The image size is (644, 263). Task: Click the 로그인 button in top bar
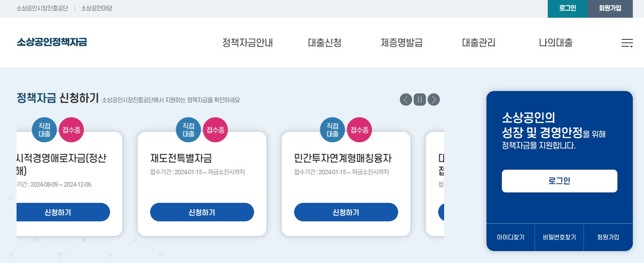pos(567,8)
